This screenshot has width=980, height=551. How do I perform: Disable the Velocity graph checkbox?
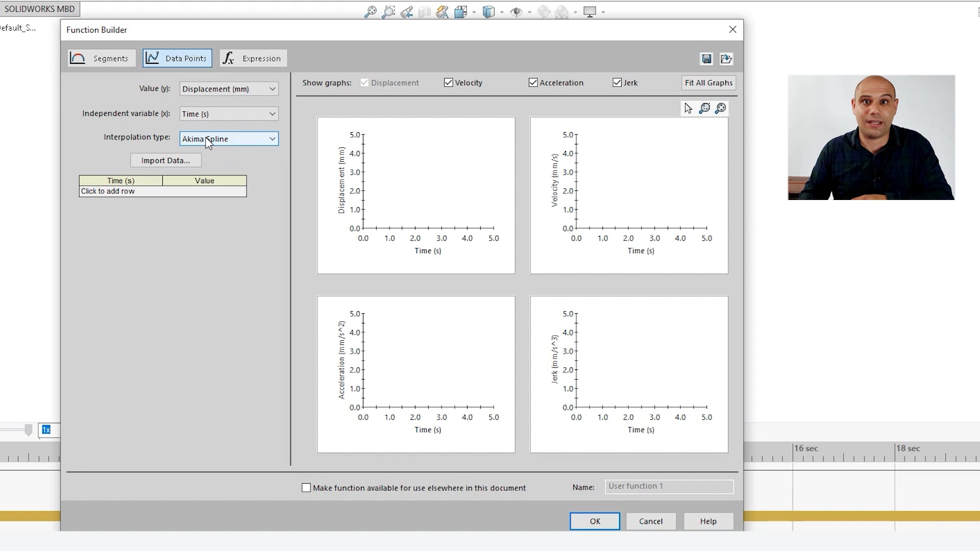point(448,82)
